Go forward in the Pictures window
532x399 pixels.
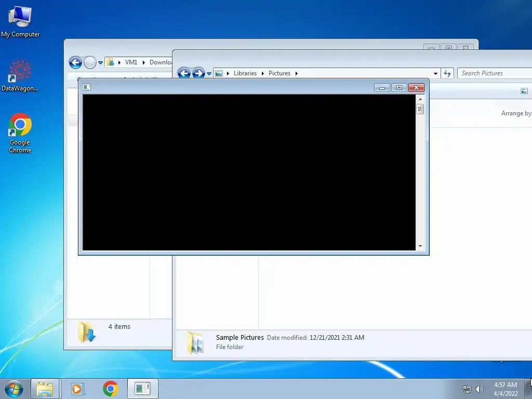(x=198, y=73)
